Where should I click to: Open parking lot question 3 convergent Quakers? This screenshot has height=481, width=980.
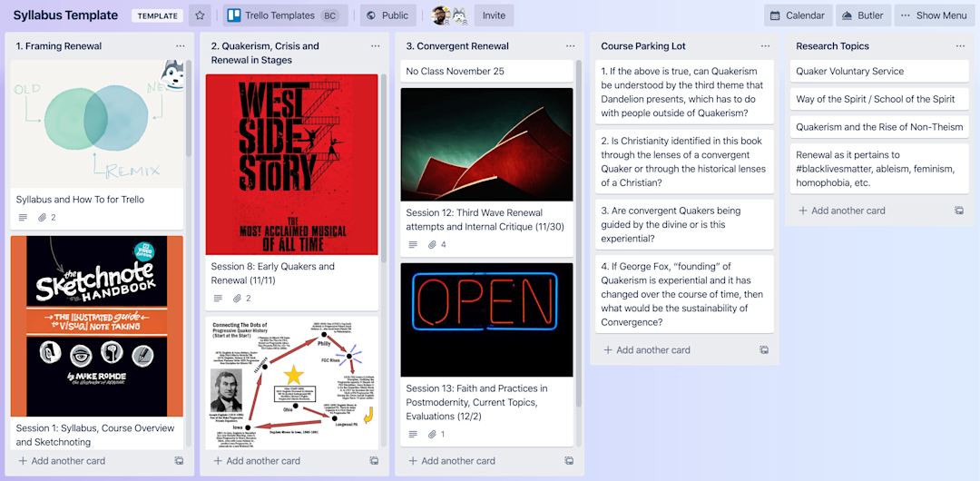pos(684,224)
